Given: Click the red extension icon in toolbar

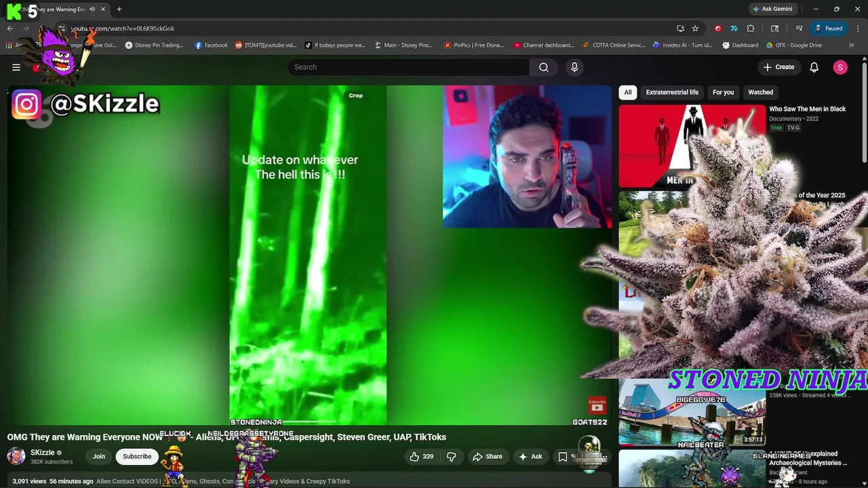Looking at the screenshot, I should pos(717,28).
